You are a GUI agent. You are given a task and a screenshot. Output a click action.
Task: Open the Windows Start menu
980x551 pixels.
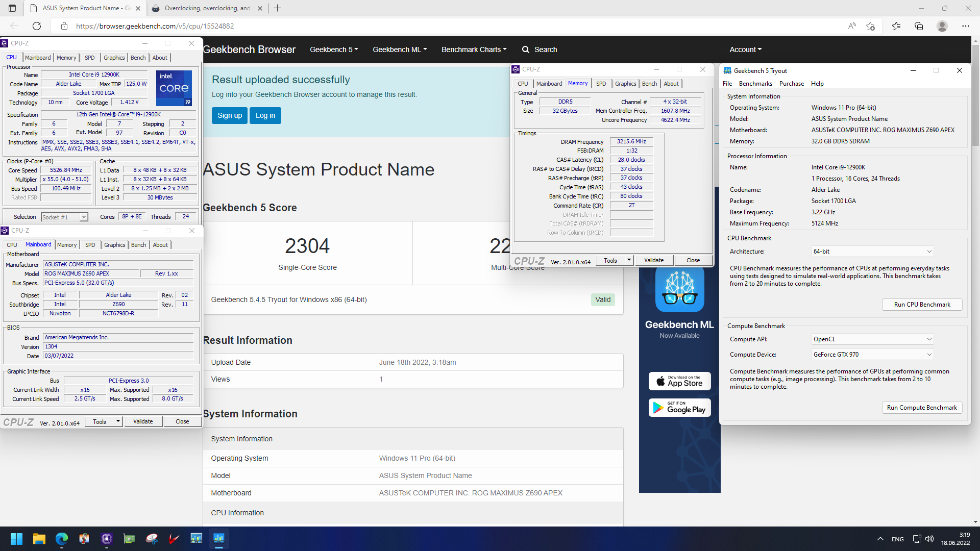tap(16, 539)
